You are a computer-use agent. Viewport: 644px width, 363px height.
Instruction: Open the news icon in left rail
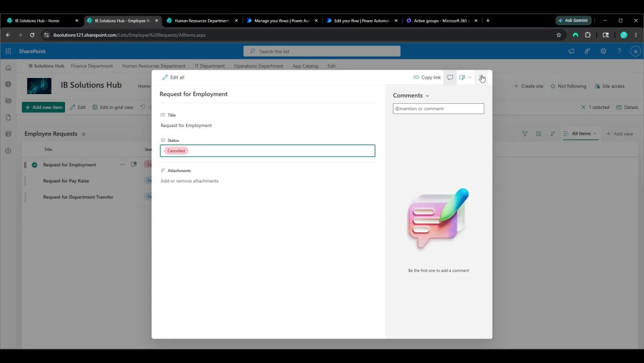pos(8,101)
